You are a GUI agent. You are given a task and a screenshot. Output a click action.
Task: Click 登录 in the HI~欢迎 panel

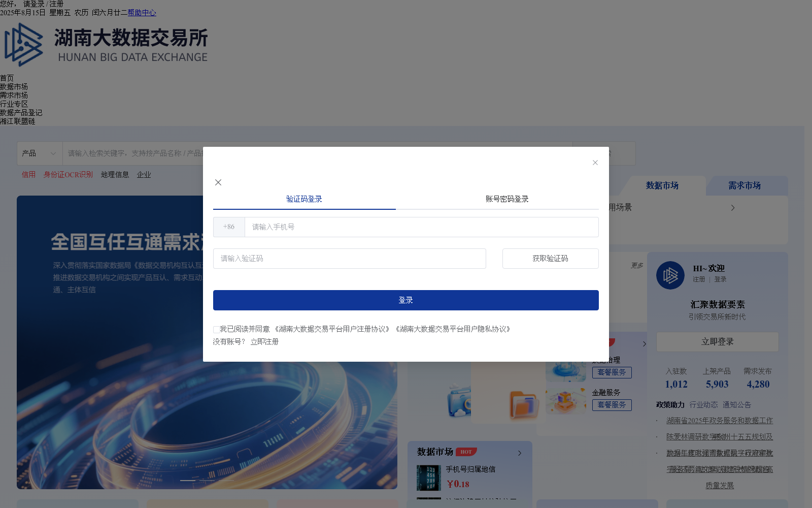click(x=720, y=279)
